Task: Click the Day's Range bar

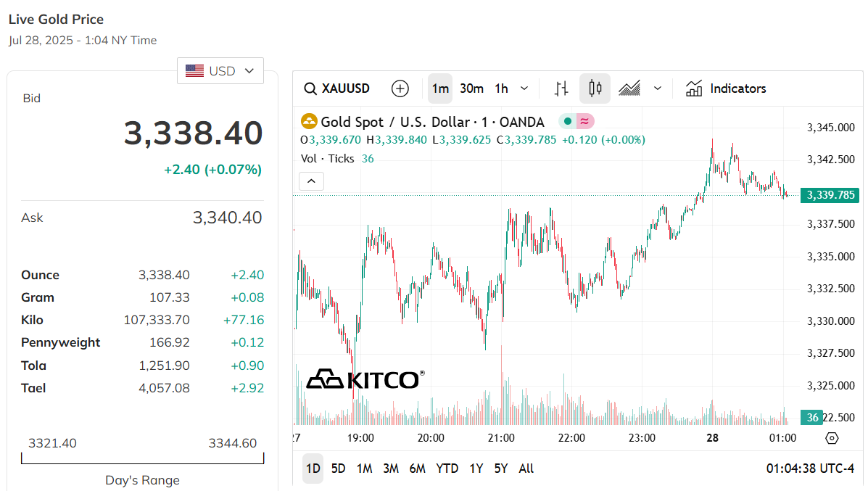Action: pyautogui.click(x=142, y=458)
